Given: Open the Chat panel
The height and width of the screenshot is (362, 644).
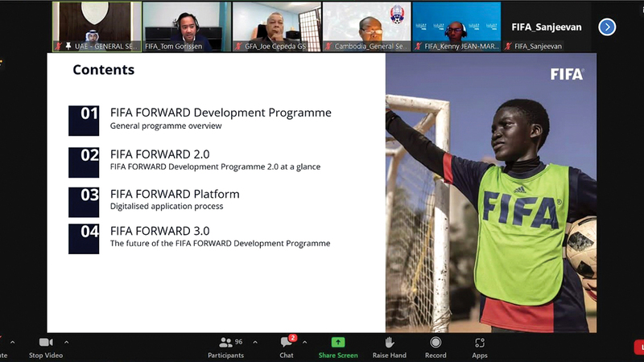Looking at the screenshot, I should [287, 343].
